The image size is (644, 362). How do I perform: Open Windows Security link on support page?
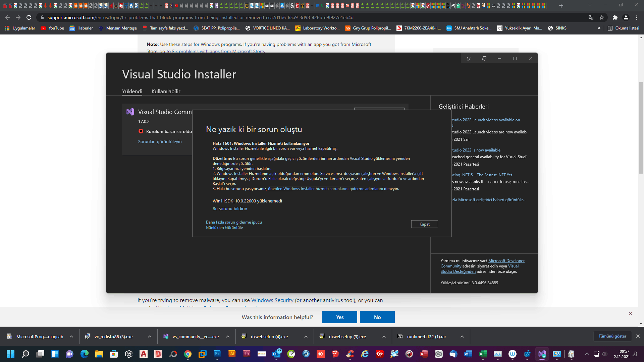272,300
